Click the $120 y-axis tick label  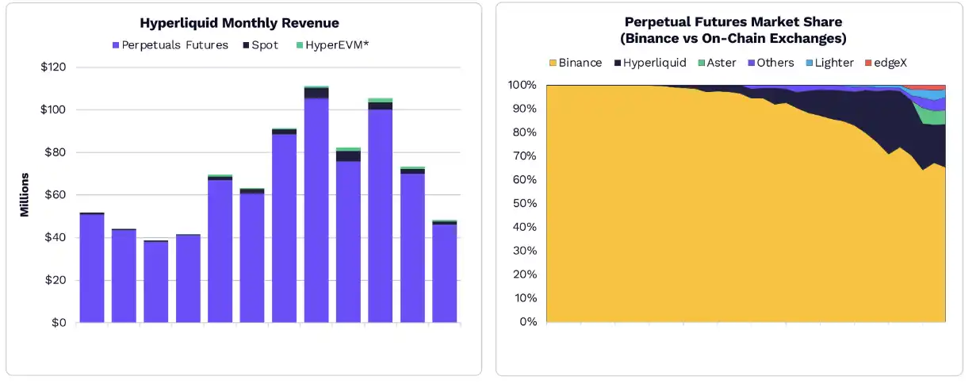pos(54,67)
